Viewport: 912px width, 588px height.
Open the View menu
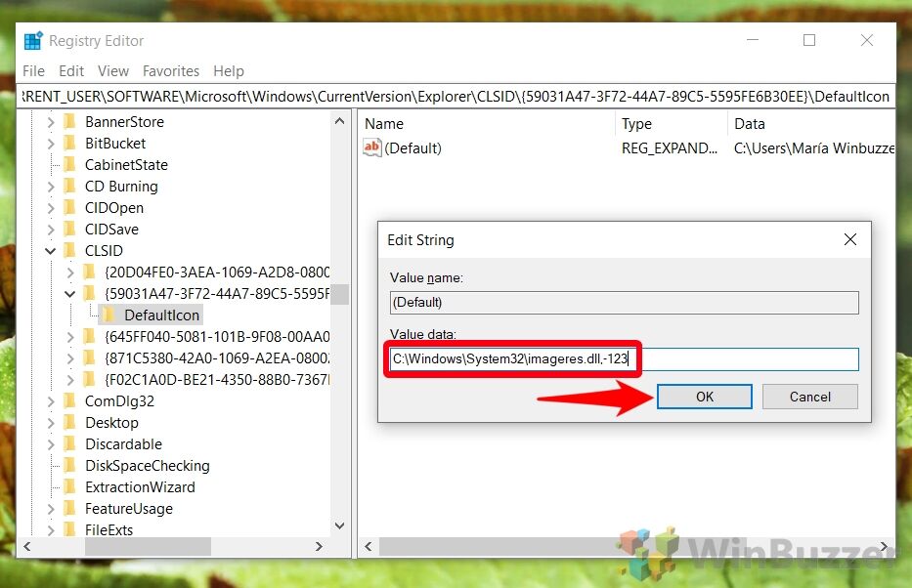(x=113, y=71)
